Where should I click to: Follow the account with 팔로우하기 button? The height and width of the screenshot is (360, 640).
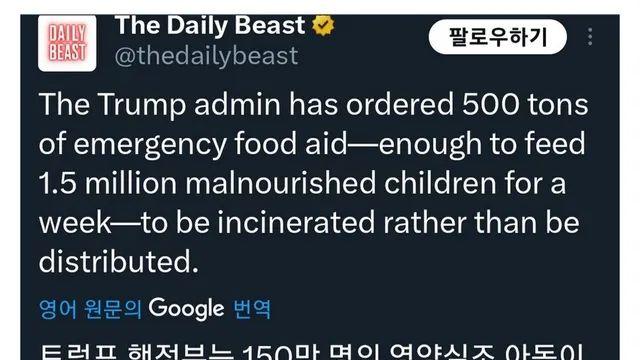tap(498, 37)
